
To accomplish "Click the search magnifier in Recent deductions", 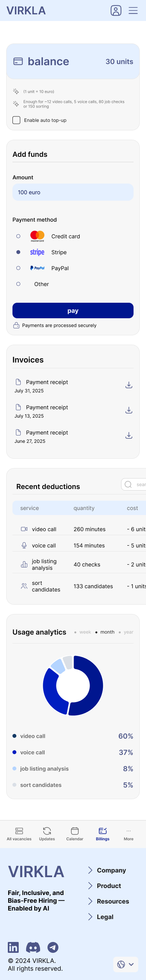I will [128, 484].
